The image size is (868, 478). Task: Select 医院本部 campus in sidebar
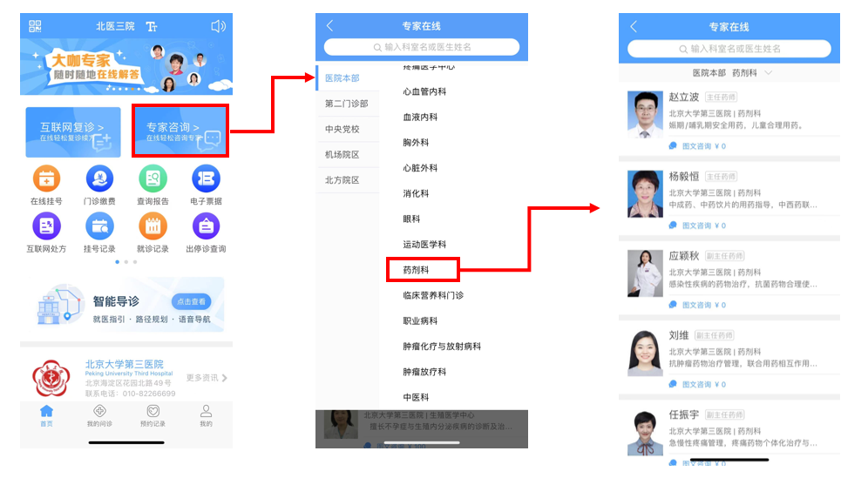348,78
